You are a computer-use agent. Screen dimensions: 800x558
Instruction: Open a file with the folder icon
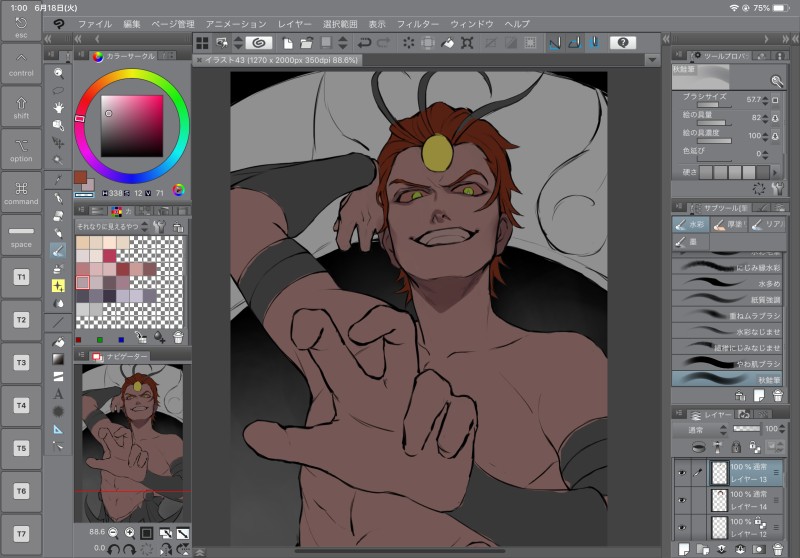point(306,43)
